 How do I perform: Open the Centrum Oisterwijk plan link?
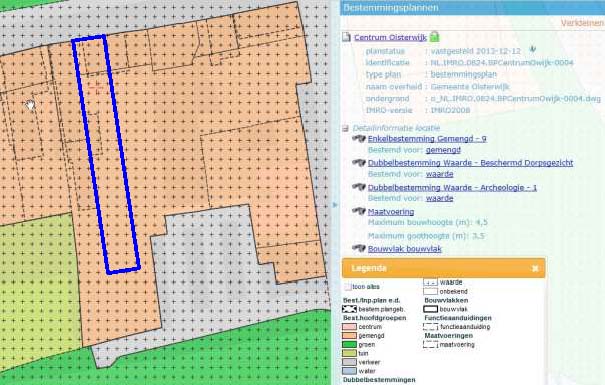point(390,37)
